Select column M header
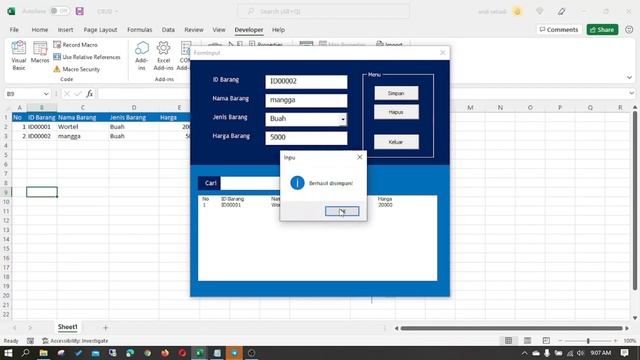The width and height of the screenshot is (640, 360). (x=470, y=108)
